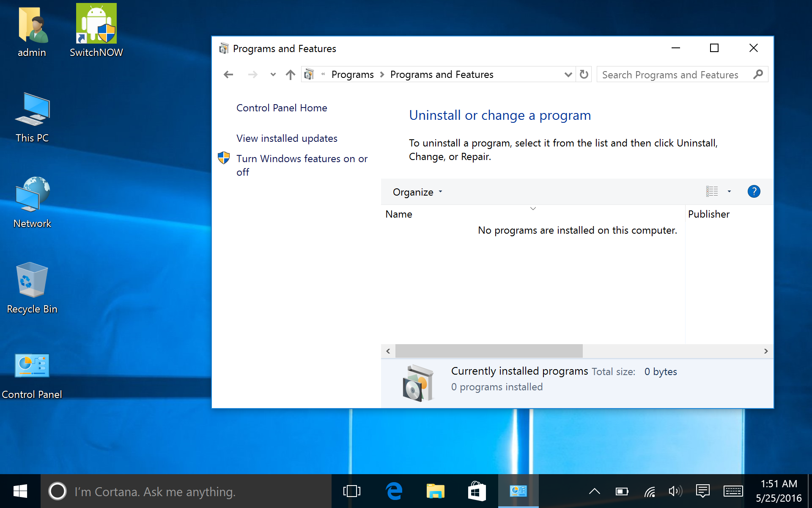The width and height of the screenshot is (812, 508).
Task: Expand the Organize dropdown menu
Action: pos(417,192)
